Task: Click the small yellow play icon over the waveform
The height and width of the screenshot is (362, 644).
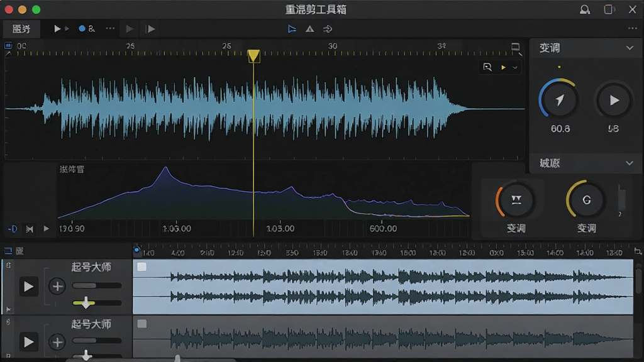Action: (503, 67)
